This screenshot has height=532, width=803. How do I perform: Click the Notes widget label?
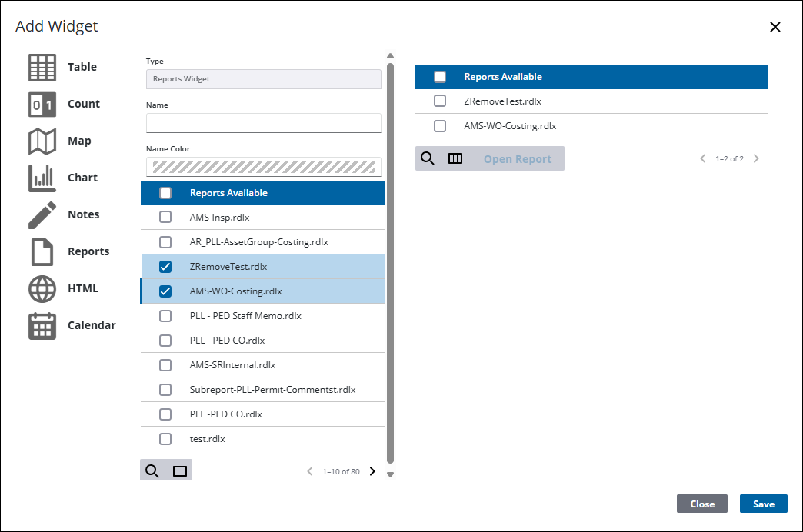pos(84,214)
